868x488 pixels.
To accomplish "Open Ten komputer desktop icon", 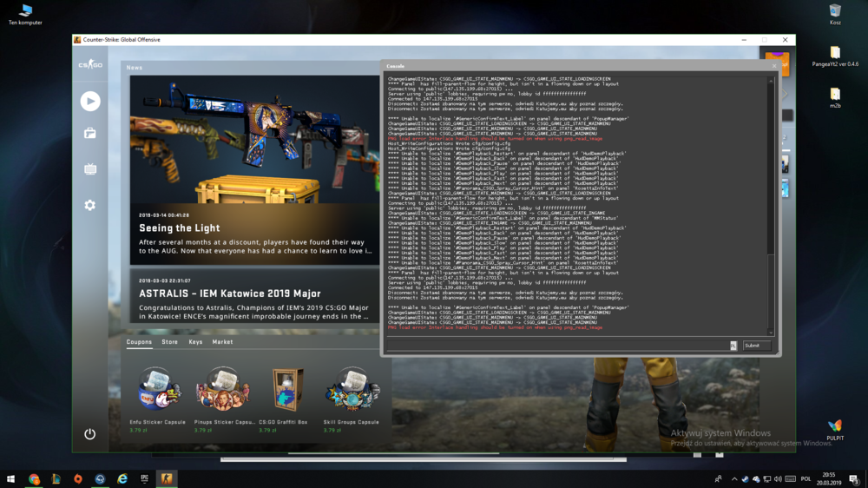I will point(25,15).
